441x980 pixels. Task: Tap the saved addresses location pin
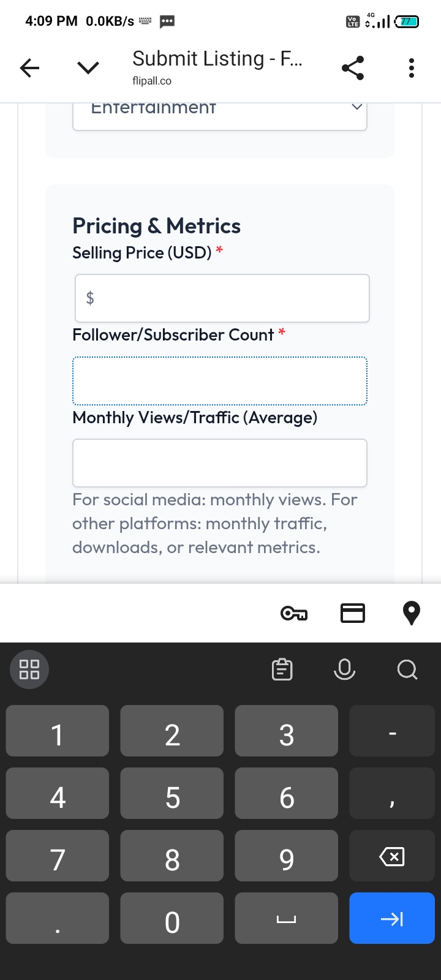(x=412, y=613)
